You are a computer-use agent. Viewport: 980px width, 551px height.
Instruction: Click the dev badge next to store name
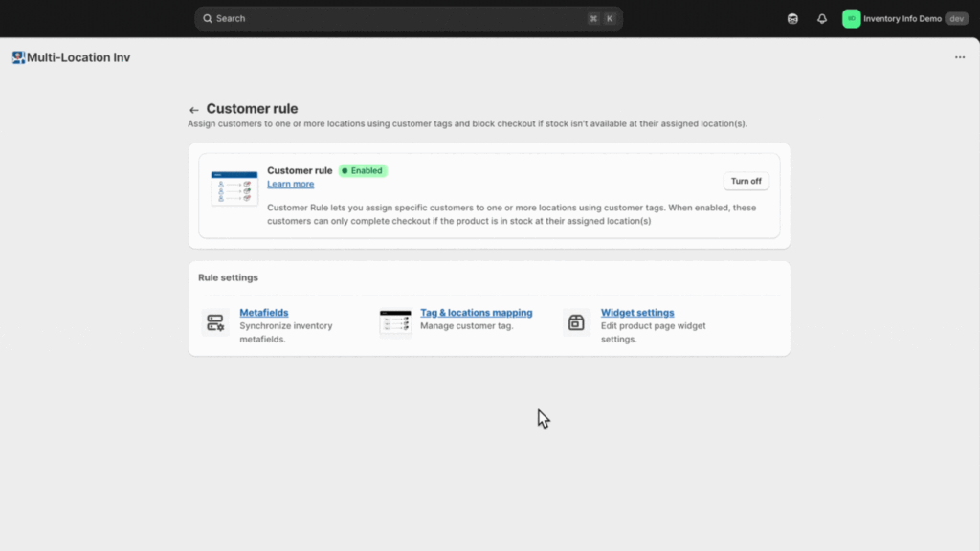pyautogui.click(x=956, y=19)
